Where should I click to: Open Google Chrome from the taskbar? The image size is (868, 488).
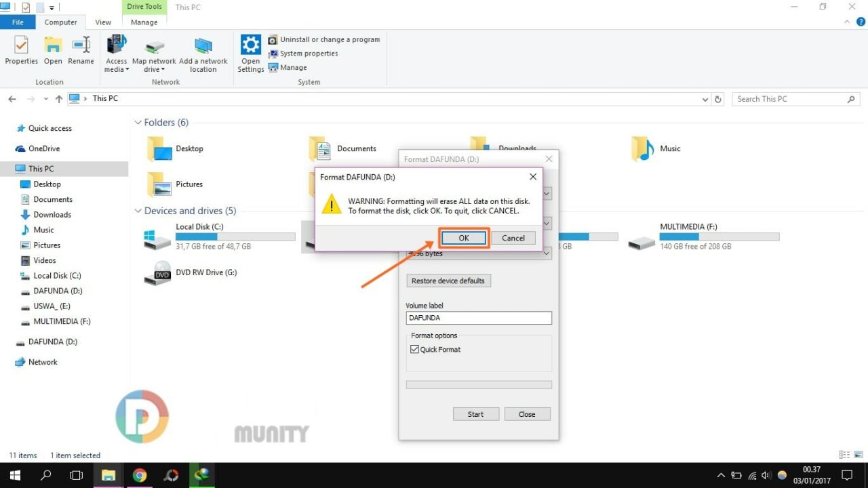(x=140, y=475)
